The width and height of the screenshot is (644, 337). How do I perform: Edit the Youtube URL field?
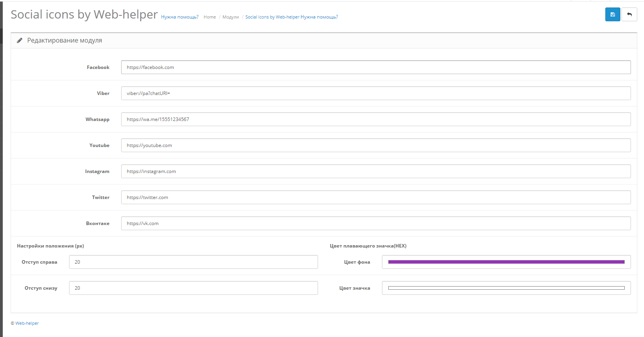[x=375, y=145]
